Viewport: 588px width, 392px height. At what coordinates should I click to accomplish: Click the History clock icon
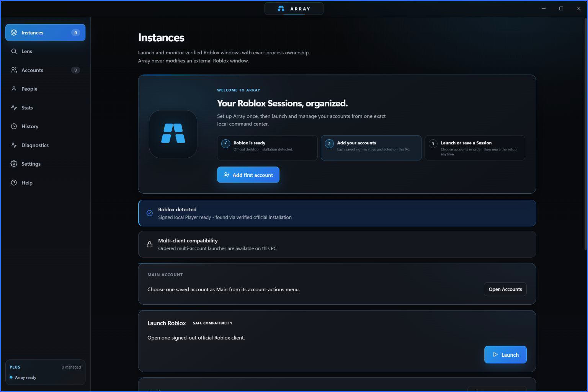click(14, 126)
